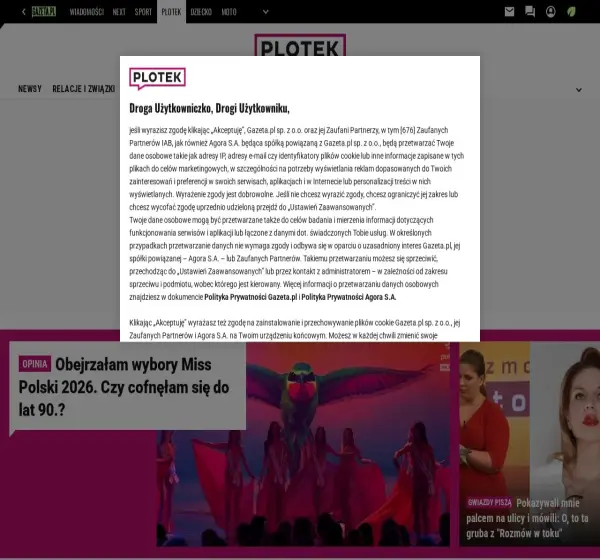600x560 pixels.
Task: Select the Plotek tab in top bar
Action: (171, 12)
